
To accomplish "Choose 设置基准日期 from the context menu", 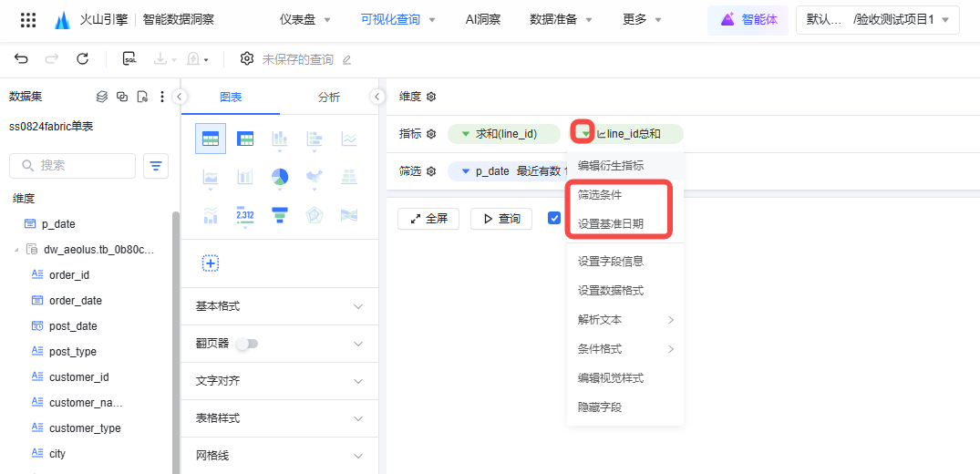I will coord(610,223).
